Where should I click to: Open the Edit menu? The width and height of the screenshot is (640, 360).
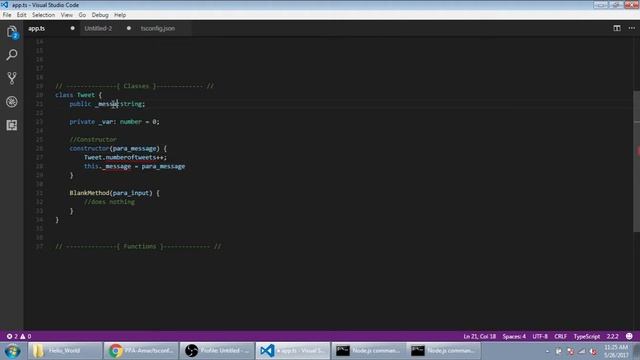coord(21,15)
